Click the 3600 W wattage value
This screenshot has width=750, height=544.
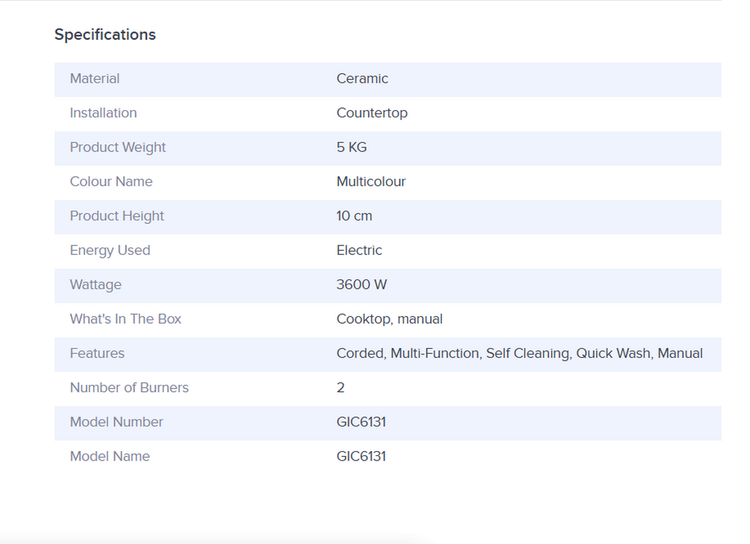(362, 285)
